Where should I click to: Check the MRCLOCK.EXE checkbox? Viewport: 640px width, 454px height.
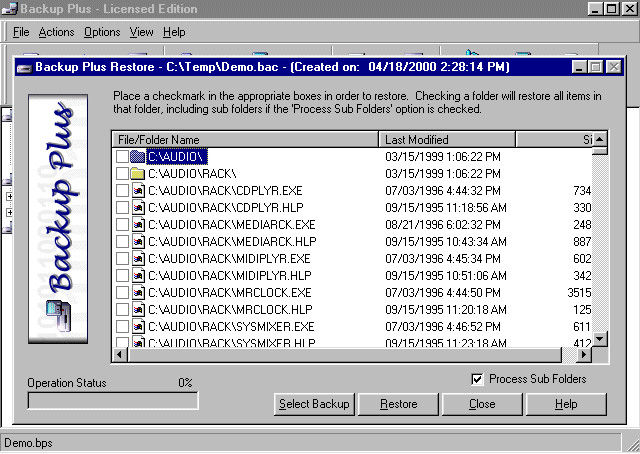pos(122,293)
